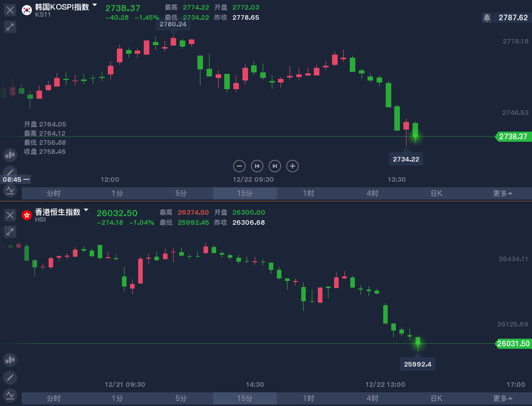Viewport: 532px width, 406px height.
Task: Select the drawing pencil tool in KOSPI panel
Action: [x=10, y=172]
